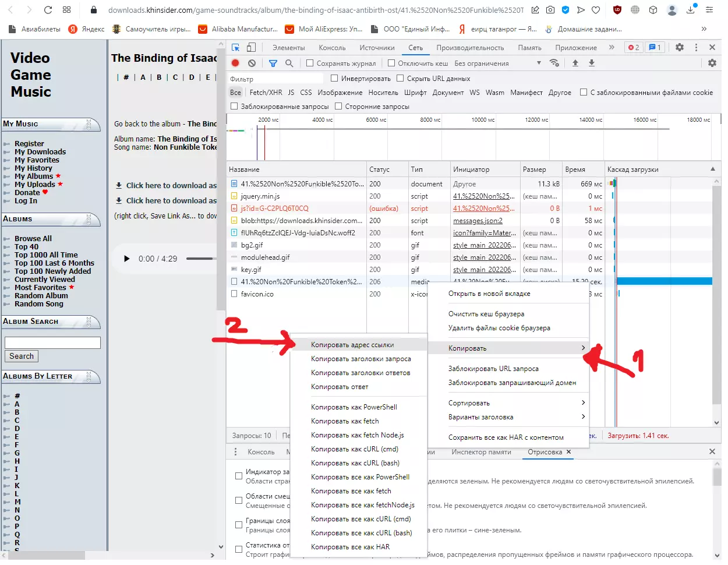Click the network search magnifier icon
Viewport: 728px width, 565px height.
click(x=289, y=63)
